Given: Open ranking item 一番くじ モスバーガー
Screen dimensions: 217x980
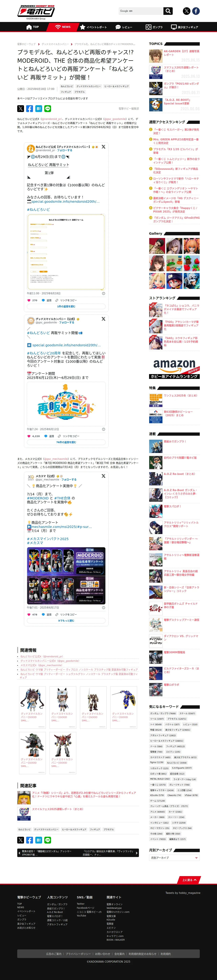Looking at the screenshot, I should coord(176,131).
